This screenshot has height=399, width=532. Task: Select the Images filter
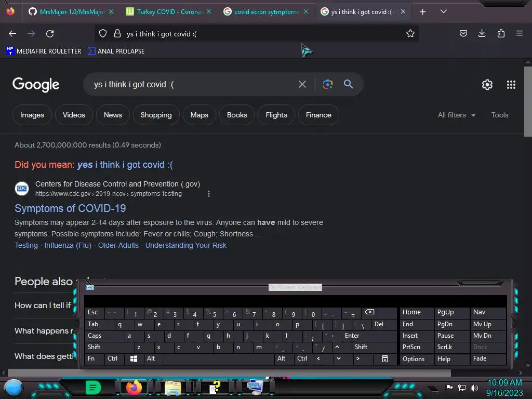tap(32, 115)
